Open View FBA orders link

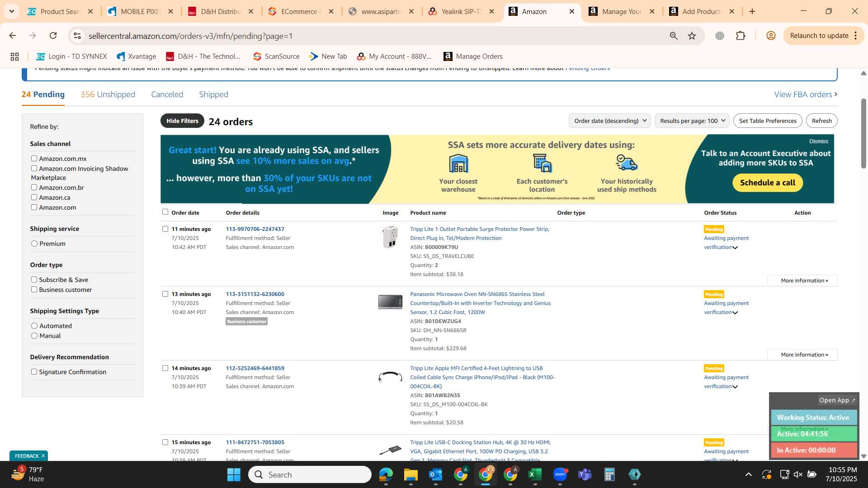pos(806,94)
